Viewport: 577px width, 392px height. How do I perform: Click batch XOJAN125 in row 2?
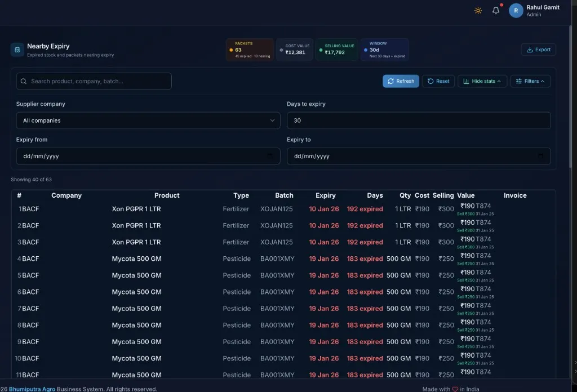(x=276, y=225)
